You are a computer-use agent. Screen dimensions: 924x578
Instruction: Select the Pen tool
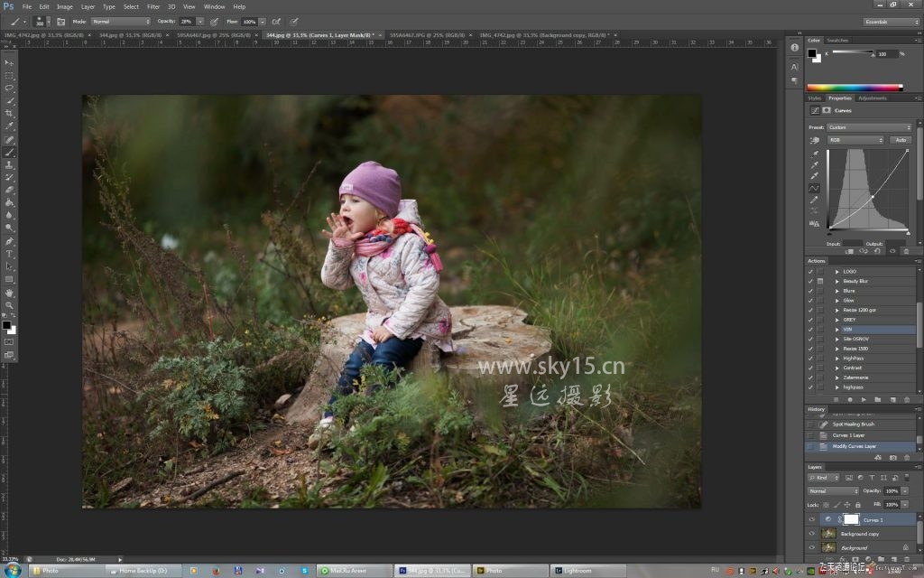point(9,241)
